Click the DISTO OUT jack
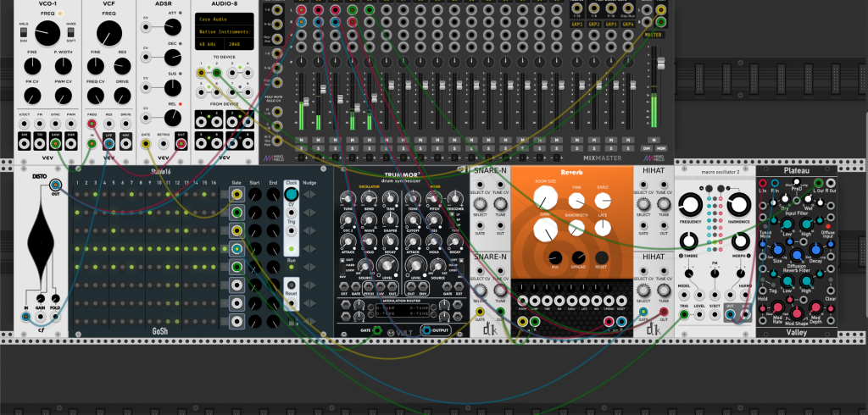 55,185
